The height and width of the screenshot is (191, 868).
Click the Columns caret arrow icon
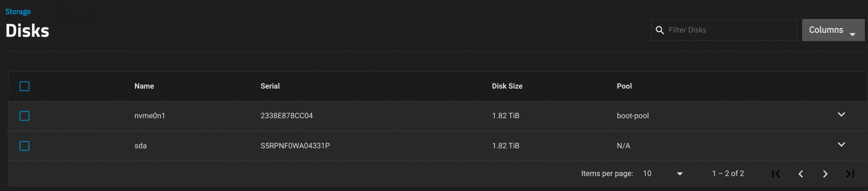[x=852, y=34]
